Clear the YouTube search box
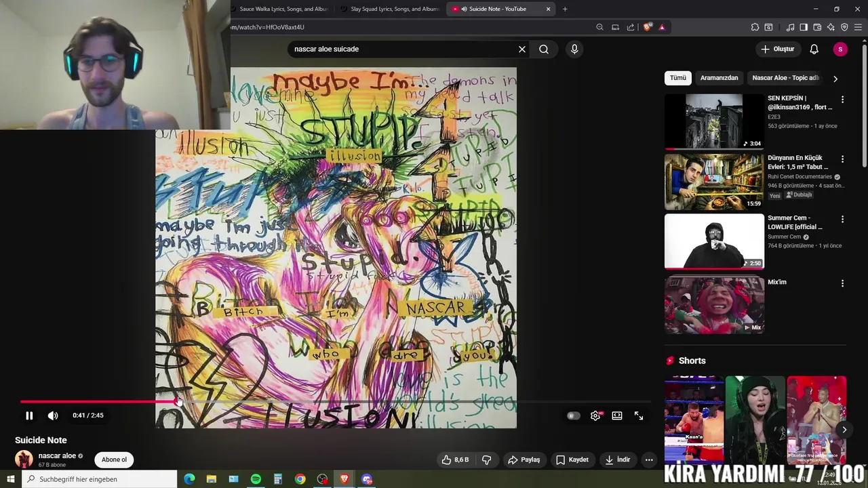 pyautogui.click(x=522, y=49)
